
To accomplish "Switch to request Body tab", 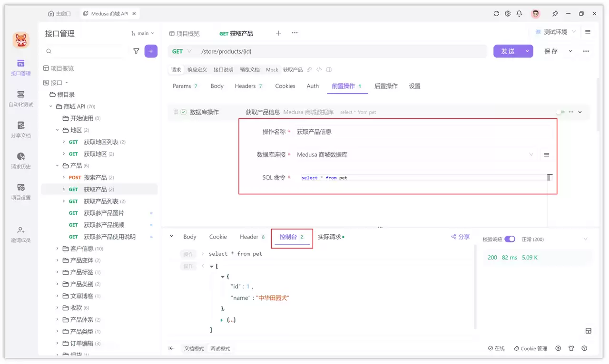I will click(x=217, y=86).
